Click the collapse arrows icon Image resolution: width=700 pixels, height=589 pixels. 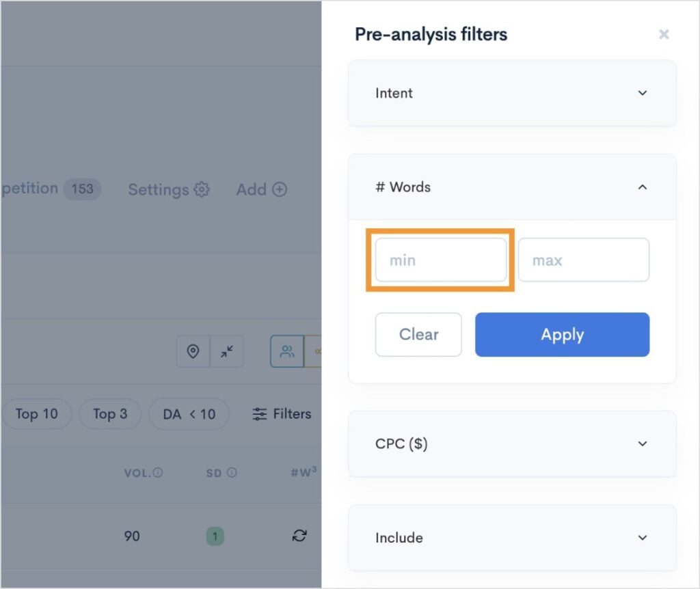coord(227,351)
